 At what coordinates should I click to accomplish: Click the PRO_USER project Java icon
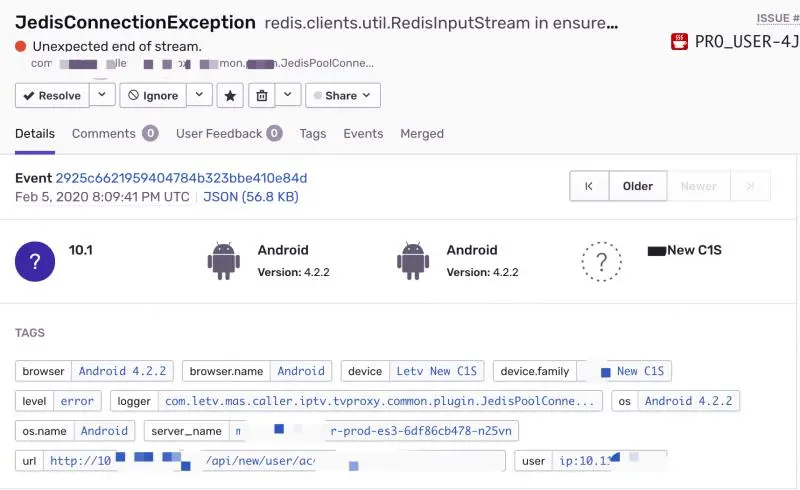(x=679, y=42)
